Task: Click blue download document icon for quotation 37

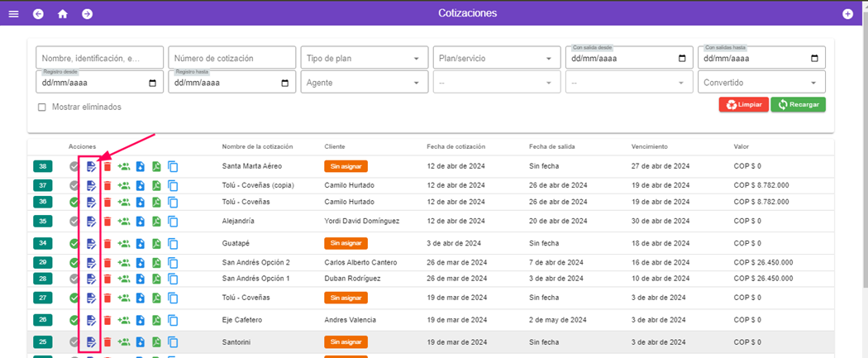Action: pyautogui.click(x=141, y=185)
